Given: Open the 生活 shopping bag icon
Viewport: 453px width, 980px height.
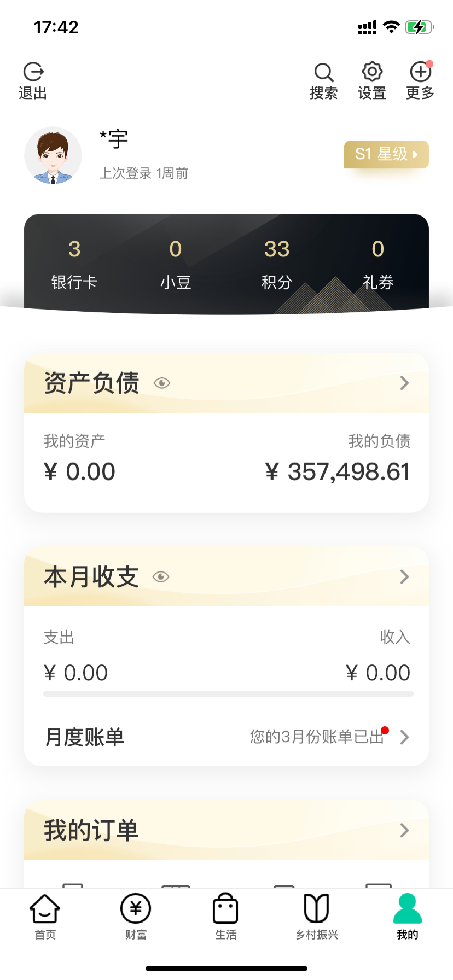Looking at the screenshot, I should coord(225,909).
